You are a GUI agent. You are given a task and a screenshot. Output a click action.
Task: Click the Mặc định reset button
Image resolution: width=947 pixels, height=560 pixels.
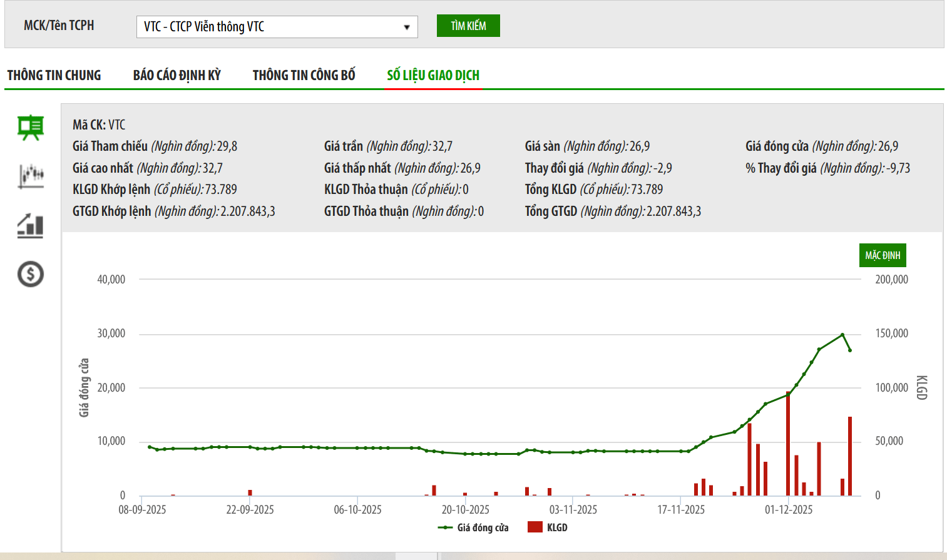(883, 255)
